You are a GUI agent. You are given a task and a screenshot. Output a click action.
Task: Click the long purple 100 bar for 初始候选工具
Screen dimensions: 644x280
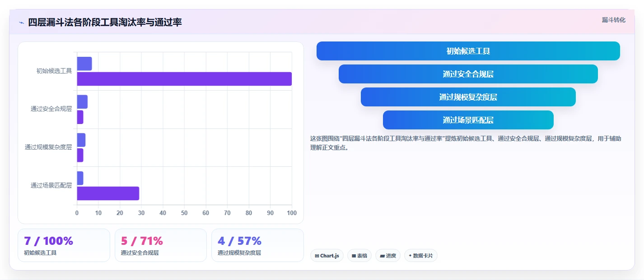click(x=184, y=79)
